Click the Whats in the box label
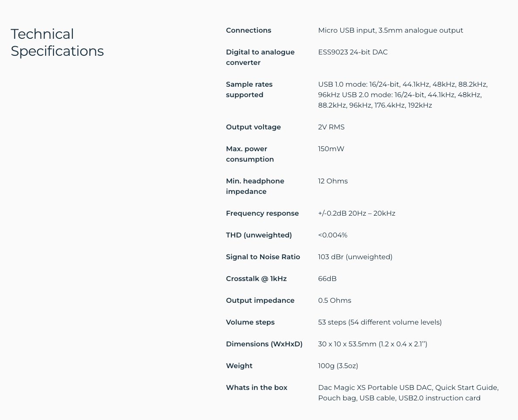 click(257, 387)
